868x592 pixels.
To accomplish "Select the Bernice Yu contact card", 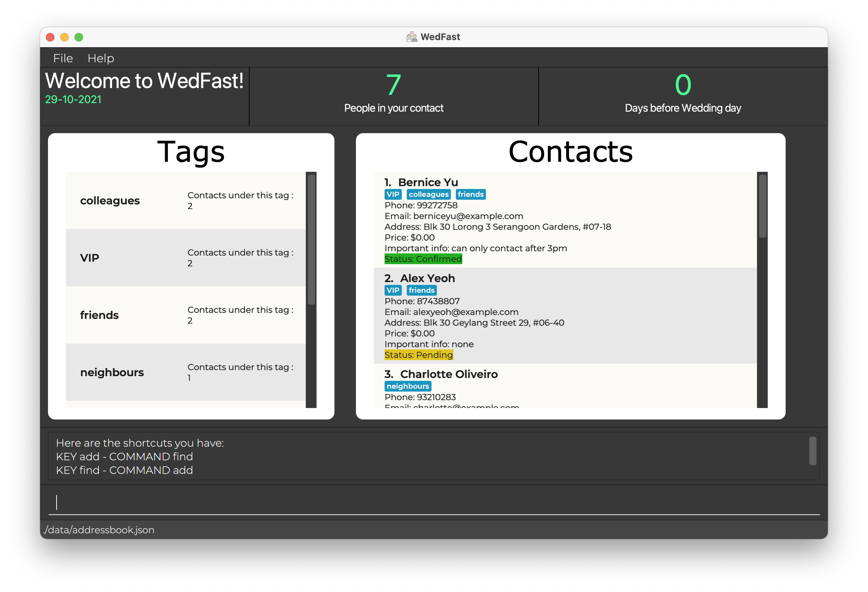I will point(598,220).
